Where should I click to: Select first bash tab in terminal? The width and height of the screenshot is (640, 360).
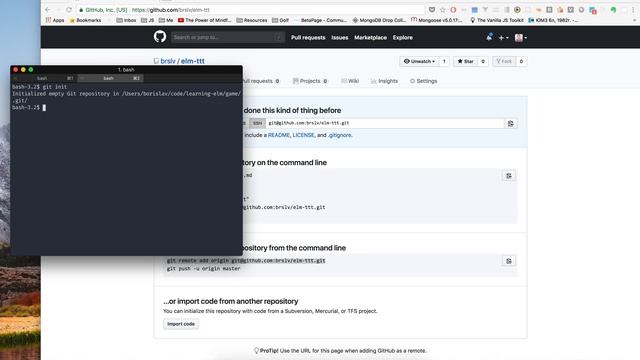coord(44,78)
